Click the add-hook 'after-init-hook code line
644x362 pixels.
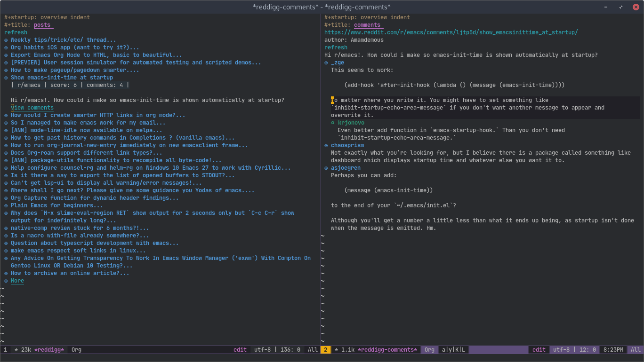[454, 85]
